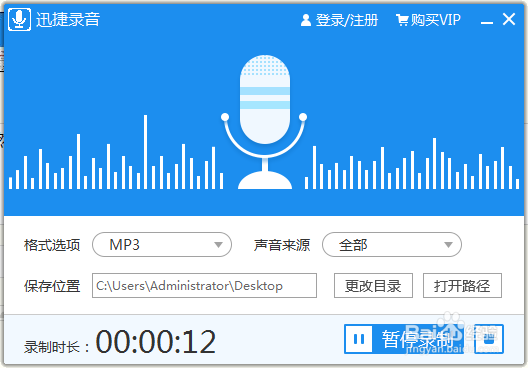Click the 打开路径 button
This screenshot has width=528, height=368.
click(462, 286)
